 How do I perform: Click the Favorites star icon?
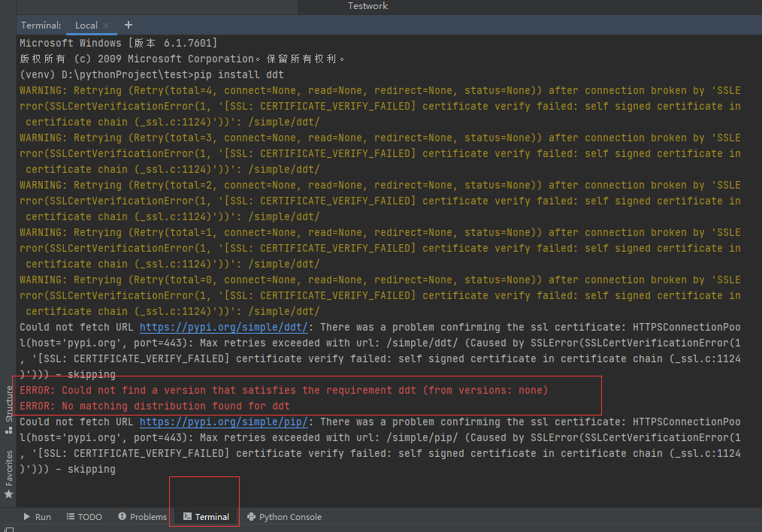coord(9,494)
